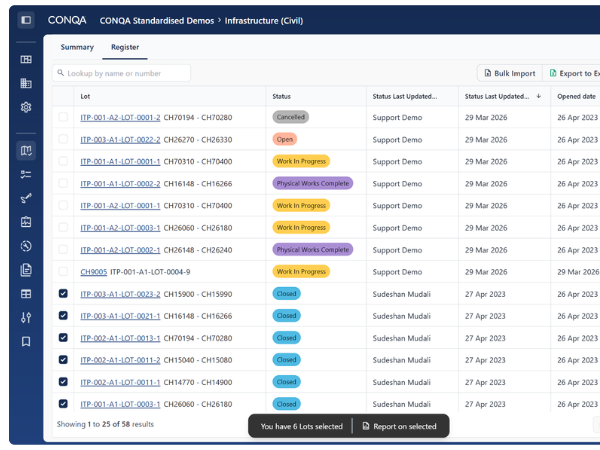
Task: Open the bookmark icon in sidebar
Action: pyautogui.click(x=26, y=341)
